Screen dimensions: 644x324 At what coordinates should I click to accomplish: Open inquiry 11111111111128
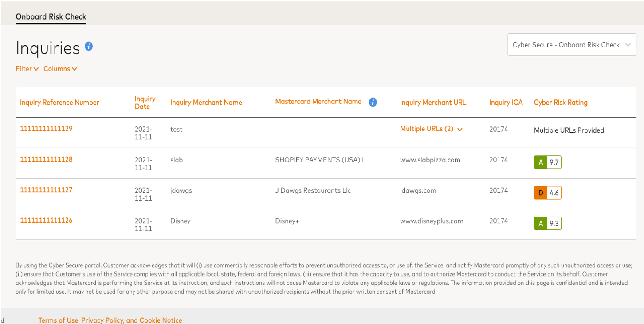click(x=46, y=159)
